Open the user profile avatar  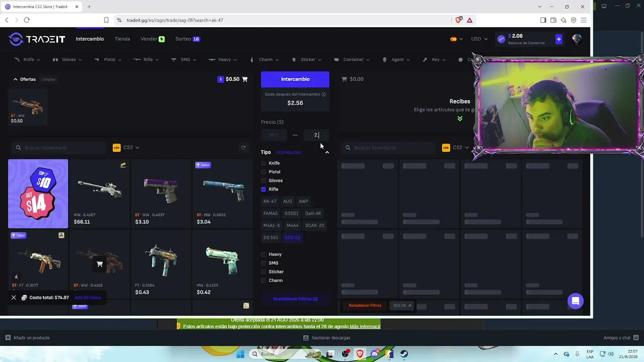point(577,39)
